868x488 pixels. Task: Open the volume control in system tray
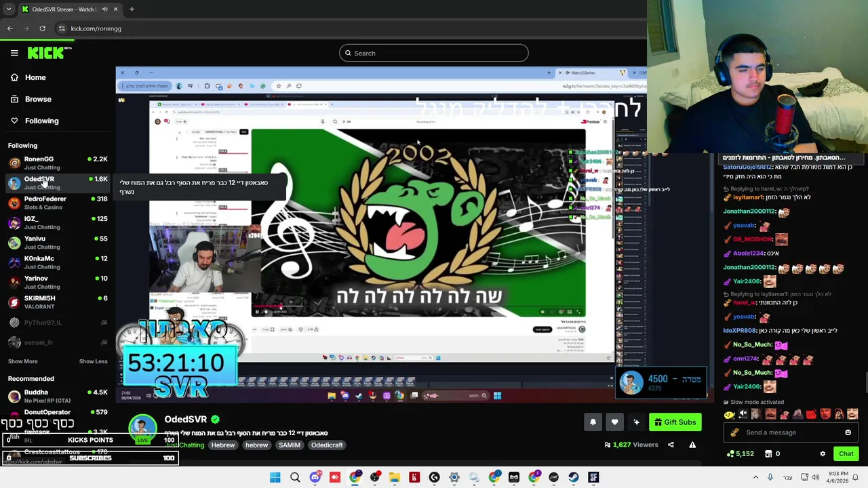coord(816,477)
